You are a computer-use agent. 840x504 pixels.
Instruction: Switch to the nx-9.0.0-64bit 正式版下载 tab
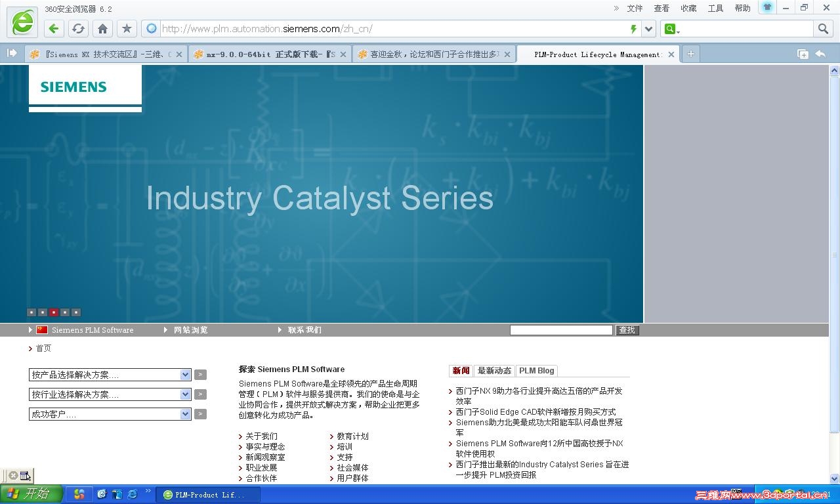tap(270, 54)
